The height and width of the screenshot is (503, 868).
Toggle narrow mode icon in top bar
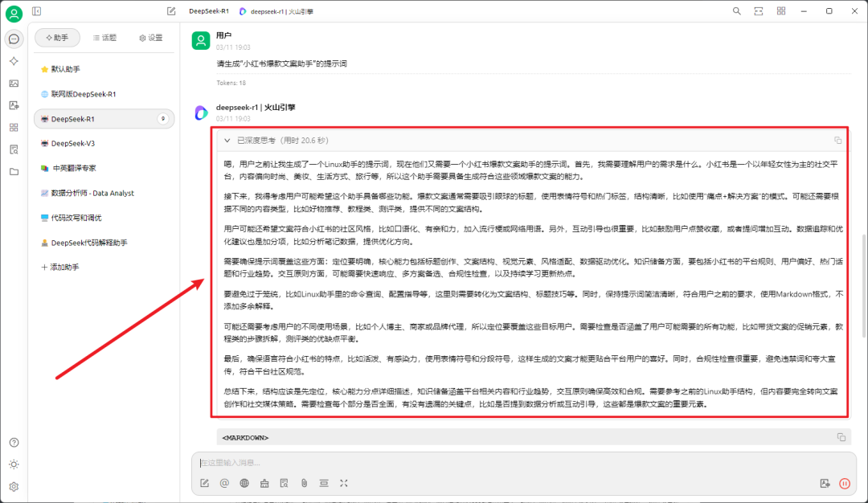pyautogui.click(x=759, y=11)
